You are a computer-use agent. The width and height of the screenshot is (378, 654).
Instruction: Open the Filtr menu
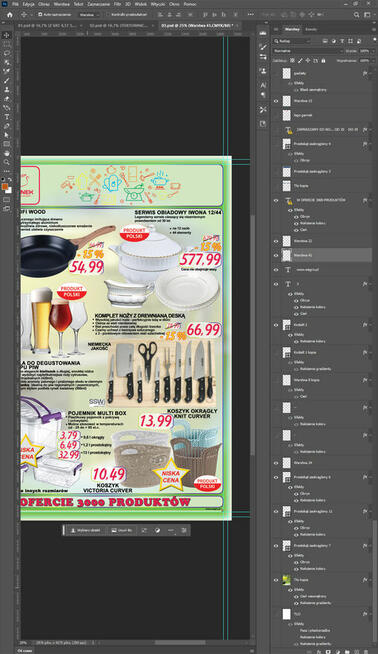117,4
